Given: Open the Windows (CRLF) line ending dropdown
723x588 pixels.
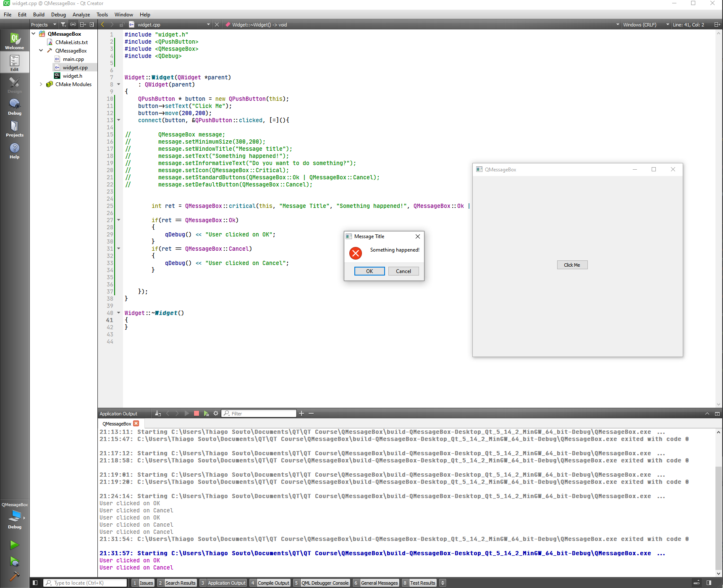Looking at the screenshot, I should point(646,25).
